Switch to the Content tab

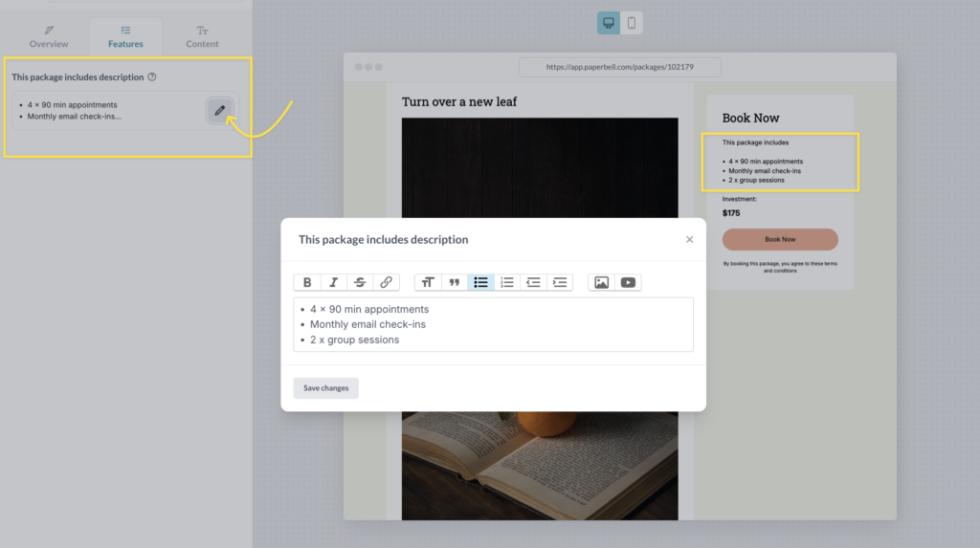202,36
